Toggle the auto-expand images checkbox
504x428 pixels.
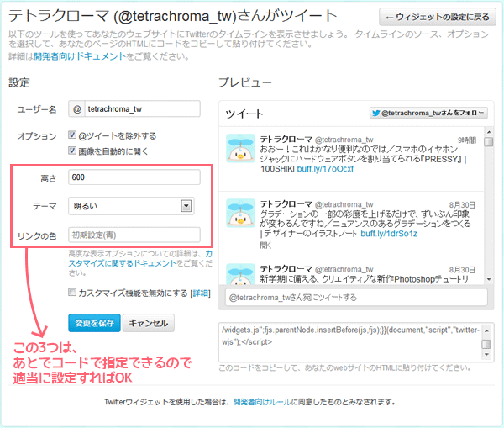click(72, 151)
